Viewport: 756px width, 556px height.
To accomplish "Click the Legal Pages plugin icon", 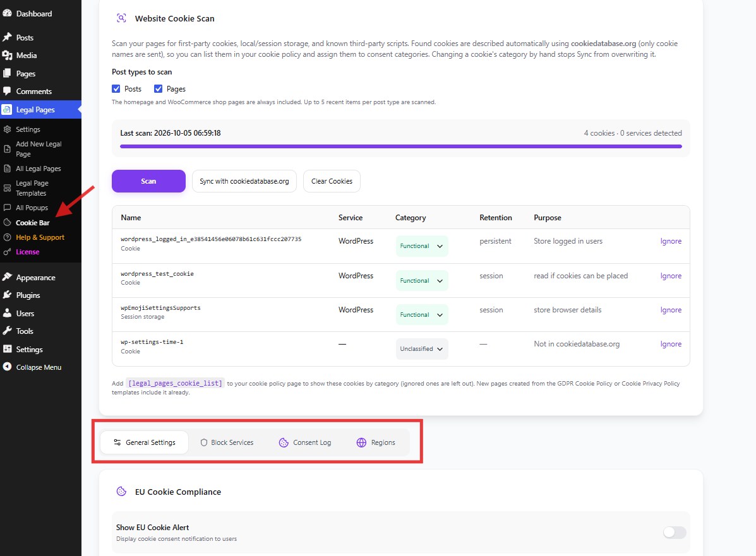I will (x=7, y=109).
